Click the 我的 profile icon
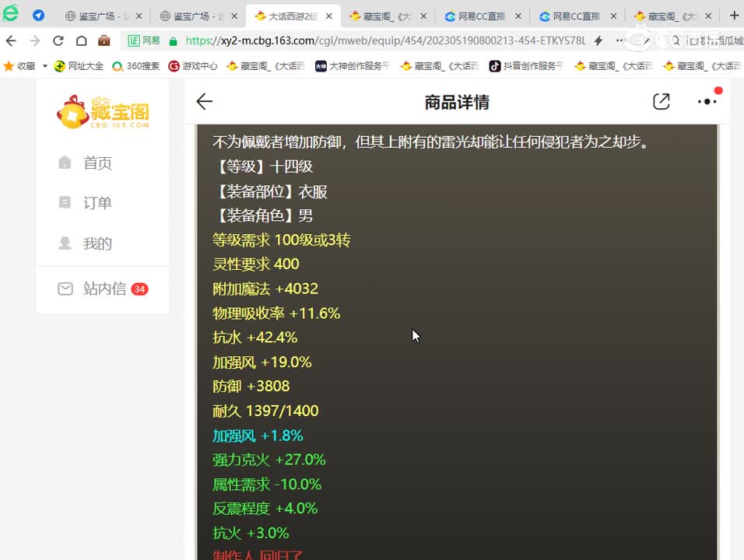This screenshot has height=560, width=744. [65, 243]
